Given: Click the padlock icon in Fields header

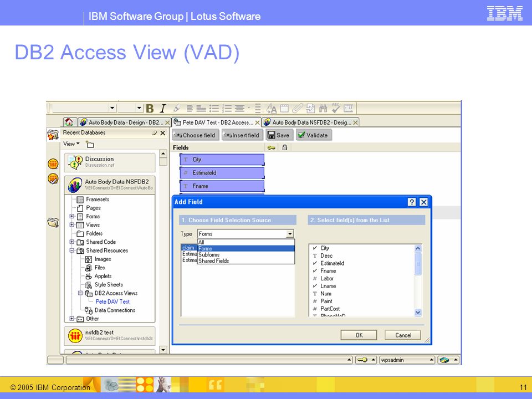Looking at the screenshot, I should 285,147.
